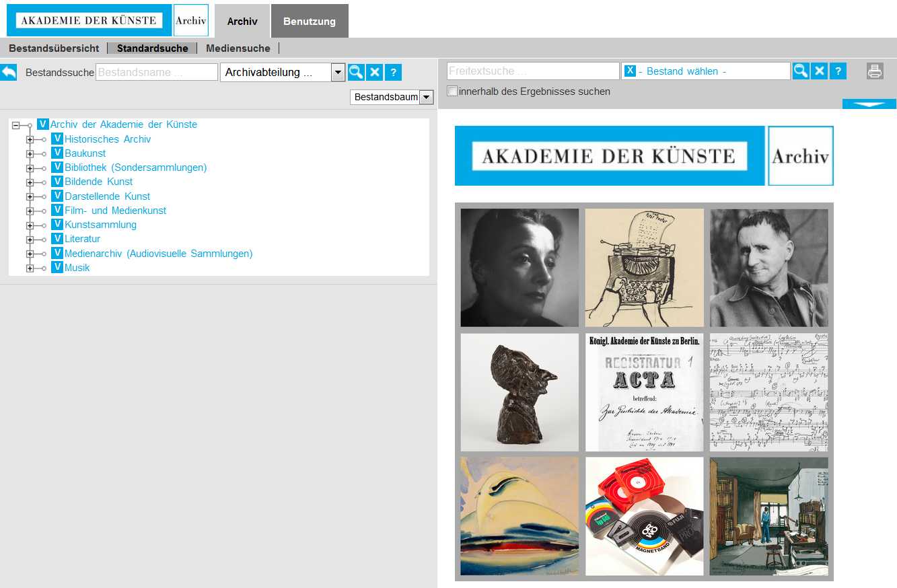Open help for the Bestandssuche
The width and height of the screenshot is (897, 588).
pos(394,72)
